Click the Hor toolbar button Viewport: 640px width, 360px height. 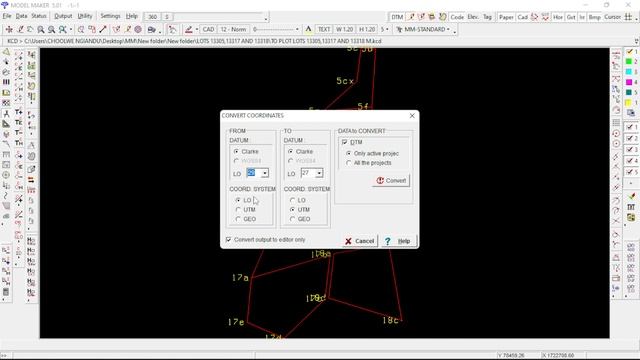558,17
